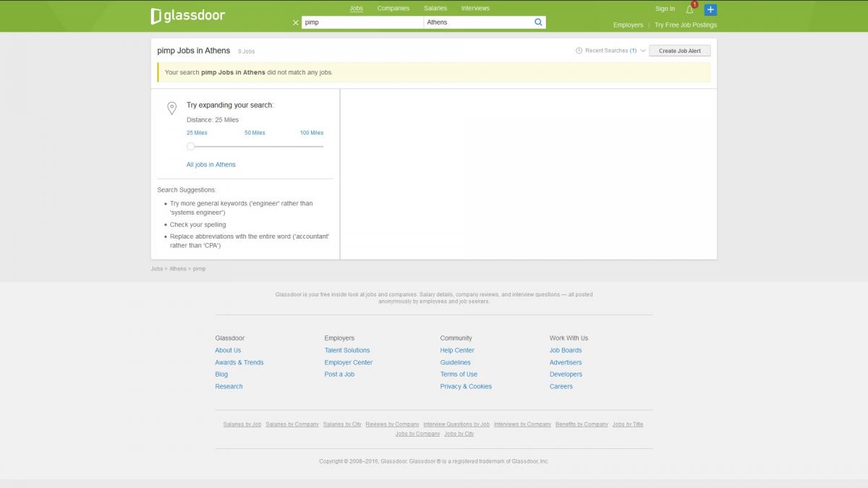868x488 pixels.
Task: Focus the location field containing 'Athens'
Action: (x=478, y=22)
